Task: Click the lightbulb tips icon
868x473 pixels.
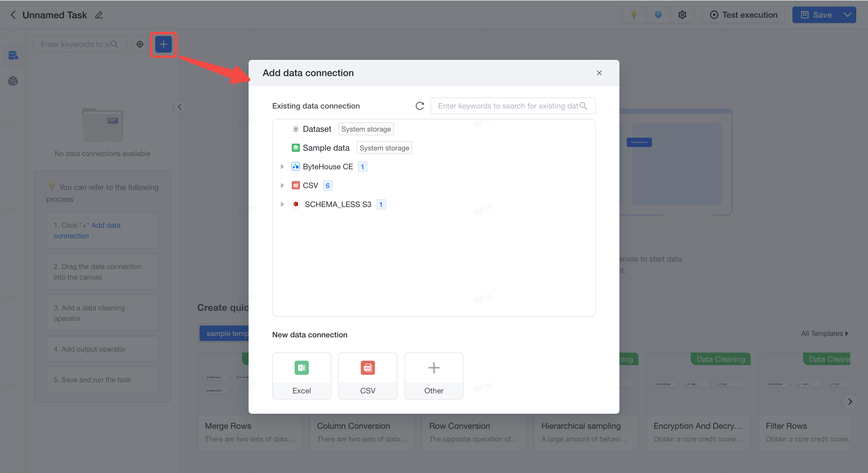Action: pyautogui.click(x=634, y=15)
